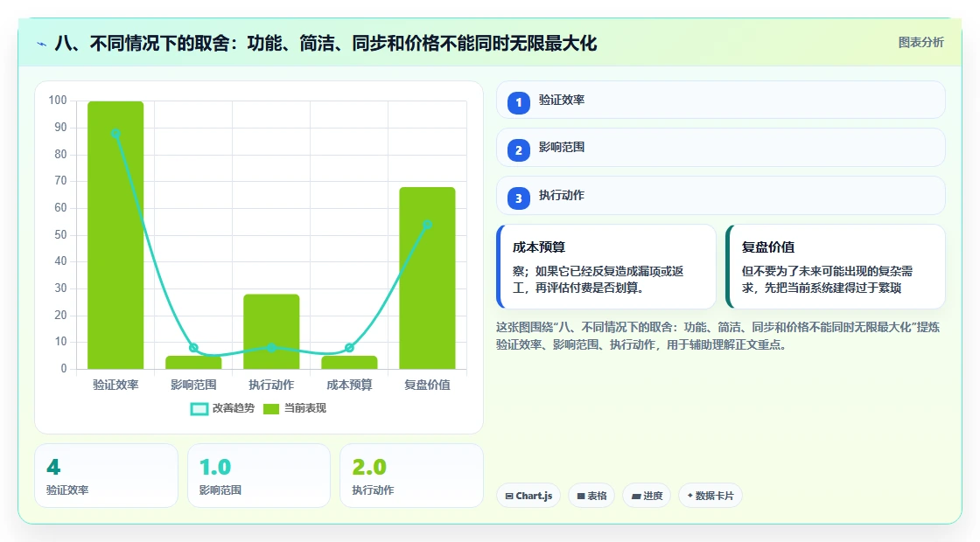
Task: Click the 数据卡片 tag chip
Action: click(710, 496)
